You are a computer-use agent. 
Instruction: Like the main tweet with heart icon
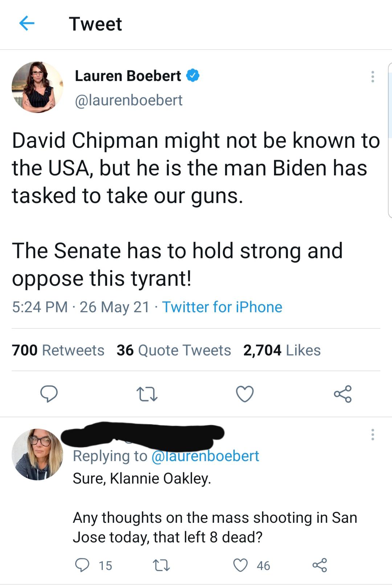(245, 394)
